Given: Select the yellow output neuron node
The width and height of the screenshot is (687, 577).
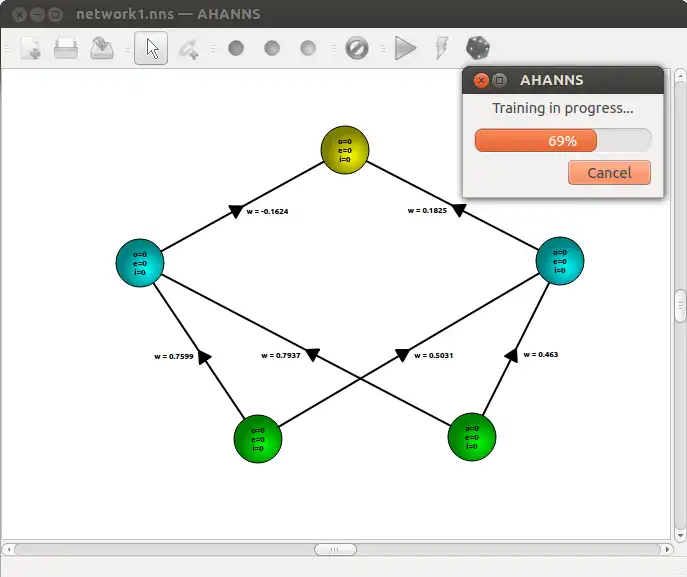Looking at the screenshot, I should pyautogui.click(x=345, y=150).
